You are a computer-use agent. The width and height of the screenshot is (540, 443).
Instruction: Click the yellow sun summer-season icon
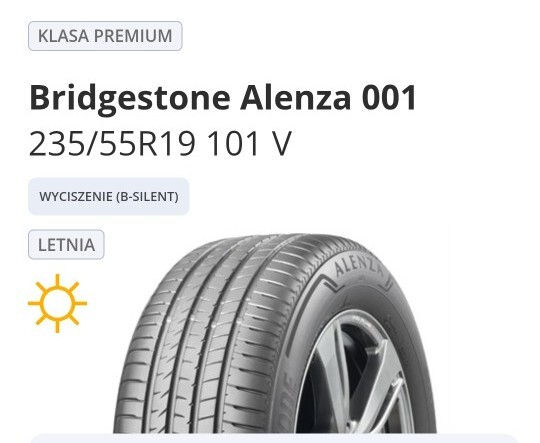coord(58,303)
